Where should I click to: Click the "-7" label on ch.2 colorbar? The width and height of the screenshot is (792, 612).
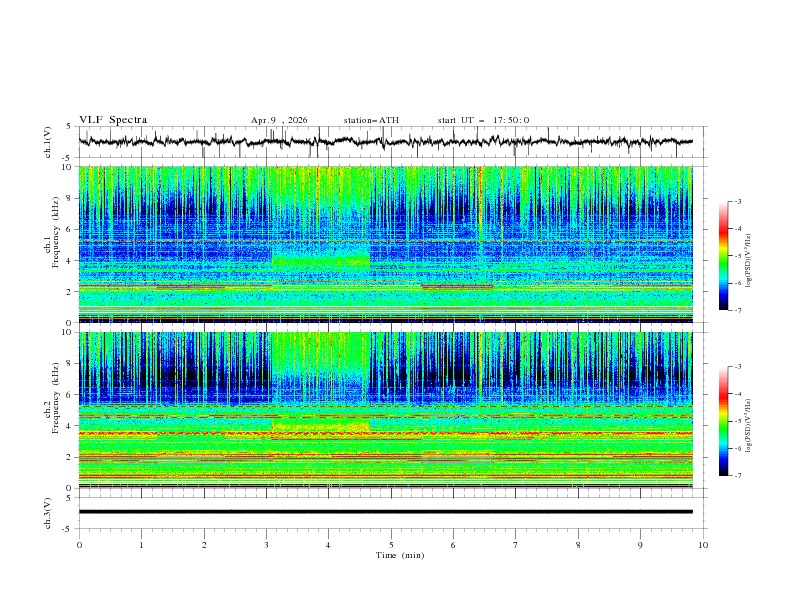pyautogui.click(x=738, y=476)
